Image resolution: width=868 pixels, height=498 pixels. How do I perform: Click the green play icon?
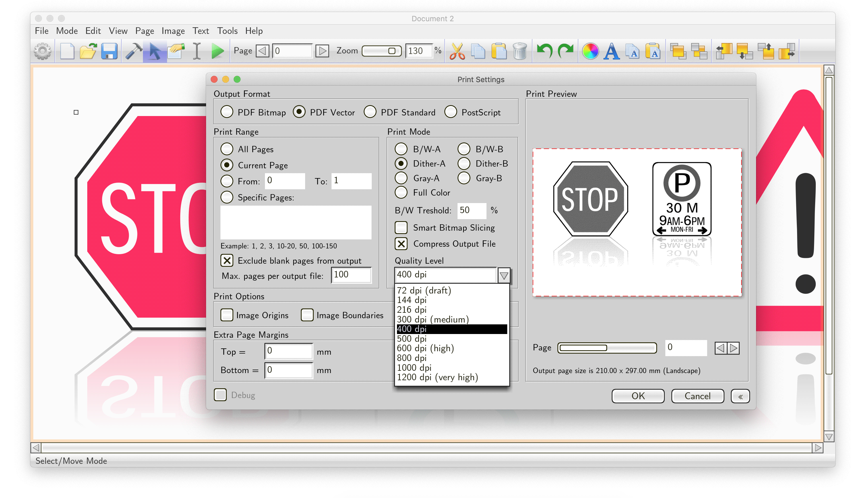coord(217,51)
